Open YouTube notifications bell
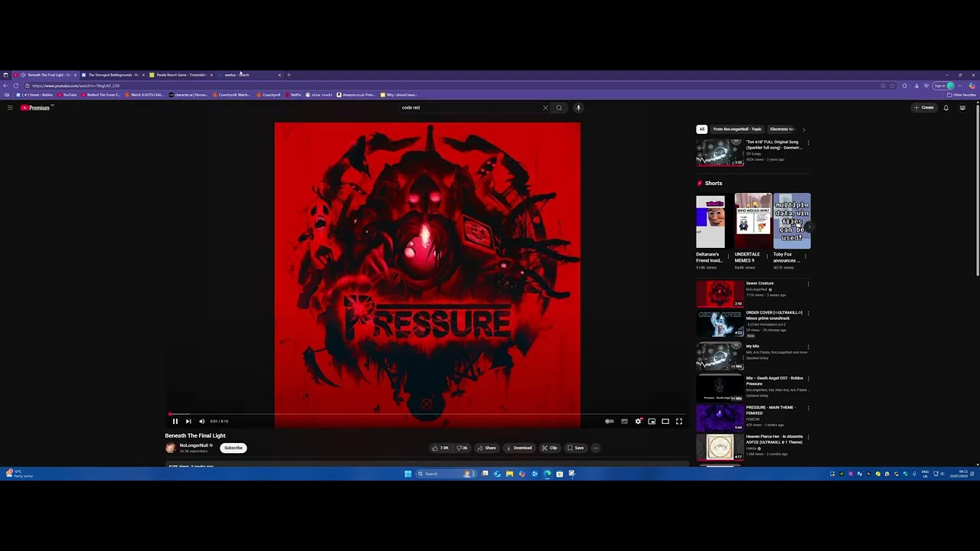 (946, 108)
